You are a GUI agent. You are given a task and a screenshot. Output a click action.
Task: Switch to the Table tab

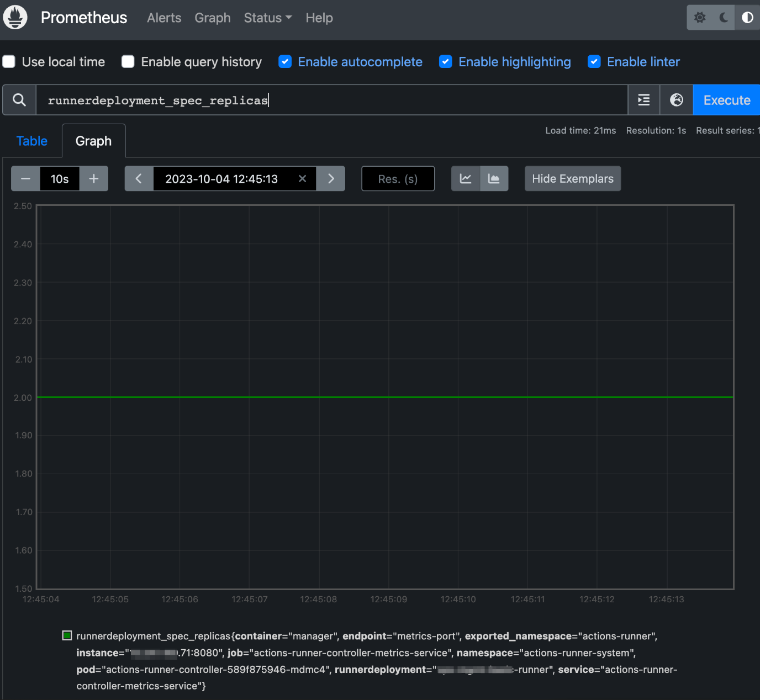(32, 141)
